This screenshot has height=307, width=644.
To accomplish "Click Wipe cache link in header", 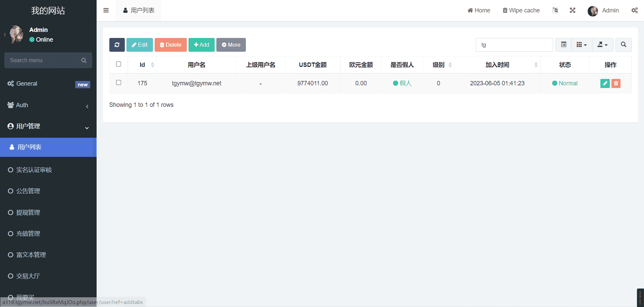I will coord(521,10).
